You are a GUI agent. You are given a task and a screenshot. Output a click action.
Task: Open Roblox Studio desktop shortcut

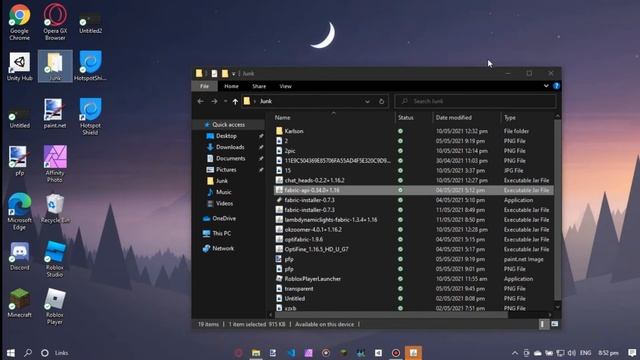(x=55, y=259)
